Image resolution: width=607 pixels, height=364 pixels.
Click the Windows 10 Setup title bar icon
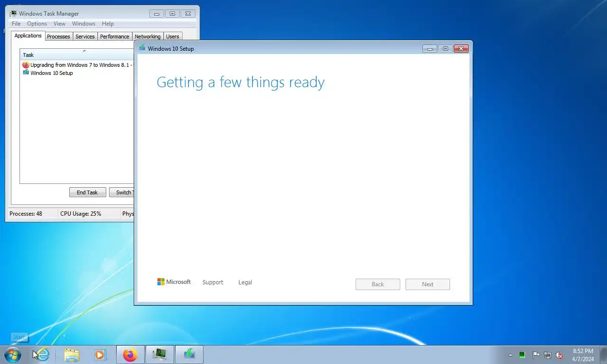(142, 48)
